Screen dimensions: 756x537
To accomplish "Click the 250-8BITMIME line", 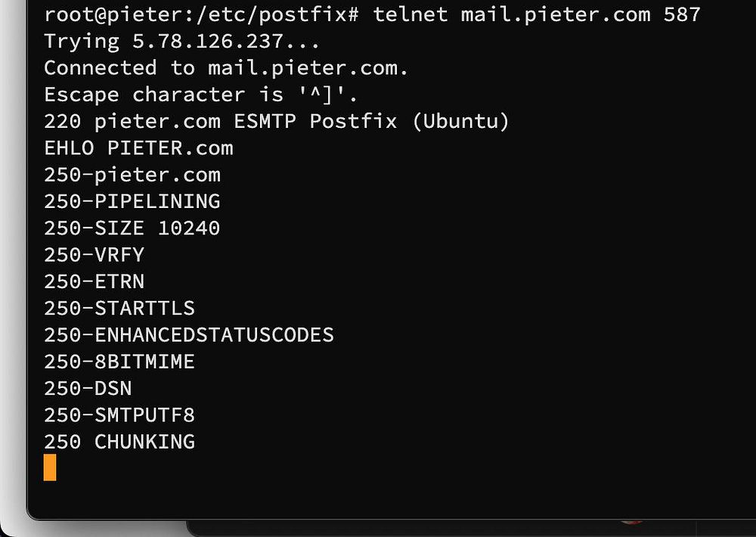I will (x=119, y=362).
